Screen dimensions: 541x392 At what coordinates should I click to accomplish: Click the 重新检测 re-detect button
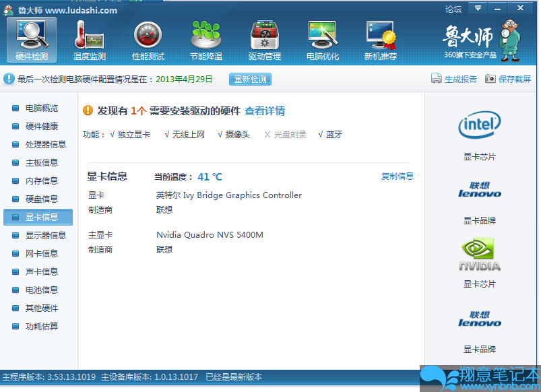click(250, 79)
